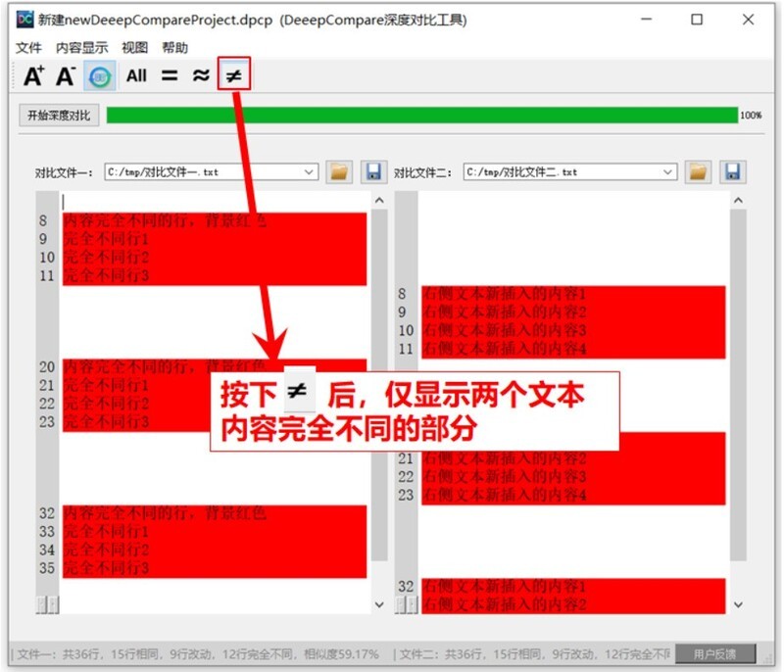Click left pane line 35 完全不同行3

tap(106, 568)
